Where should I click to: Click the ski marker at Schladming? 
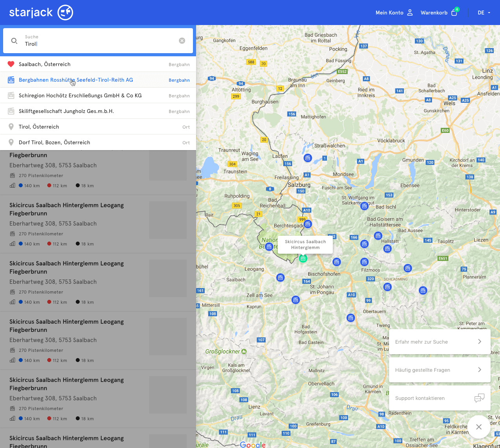pos(387,287)
